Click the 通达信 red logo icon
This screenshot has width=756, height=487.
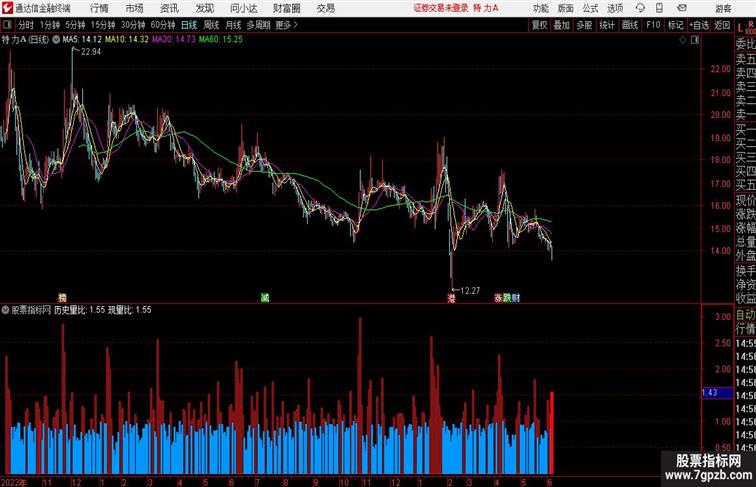click(7, 8)
